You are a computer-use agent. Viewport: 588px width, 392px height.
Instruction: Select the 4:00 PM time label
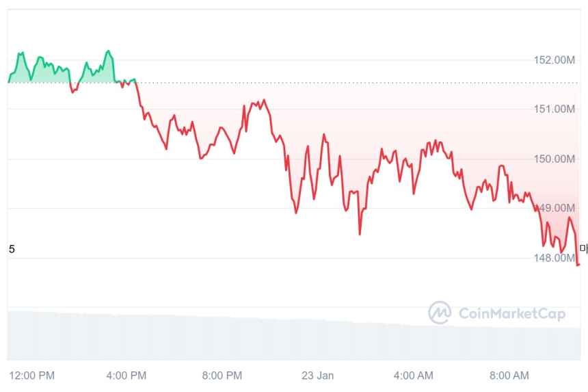pos(127,376)
